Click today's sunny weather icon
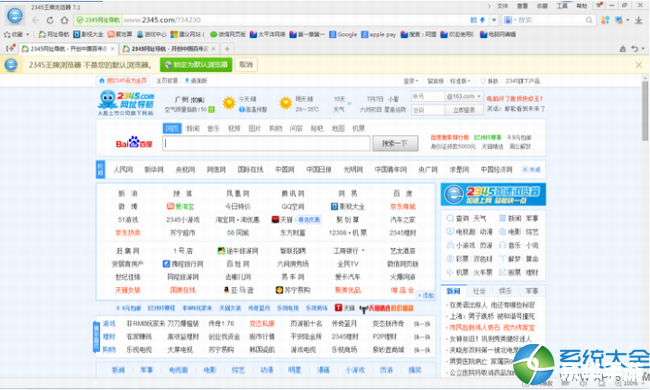The image size is (650, 390). pos(229,103)
